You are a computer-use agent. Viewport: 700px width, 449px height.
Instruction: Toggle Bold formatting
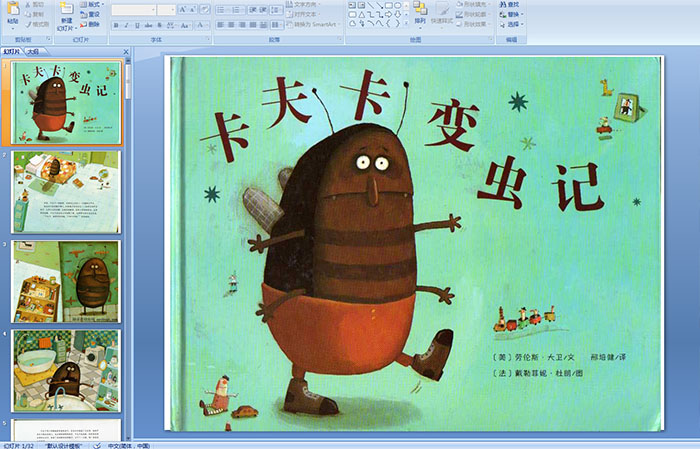click(116, 25)
